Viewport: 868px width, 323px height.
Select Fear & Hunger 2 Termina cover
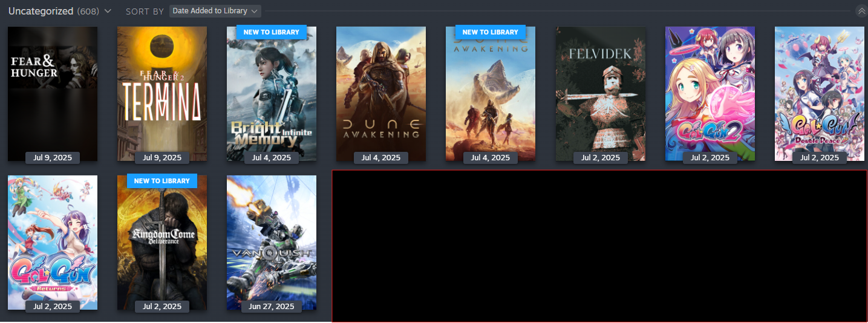tap(162, 94)
